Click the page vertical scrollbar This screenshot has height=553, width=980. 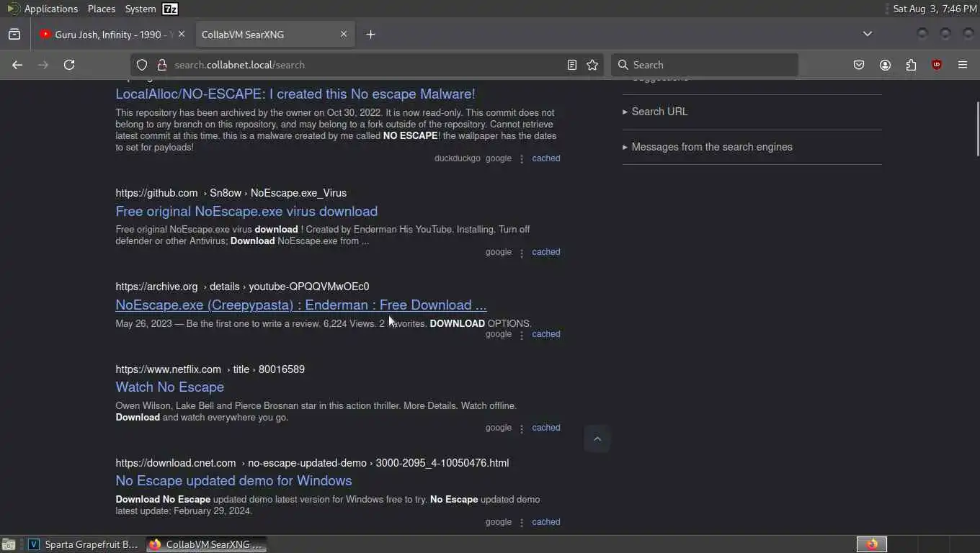click(x=977, y=128)
